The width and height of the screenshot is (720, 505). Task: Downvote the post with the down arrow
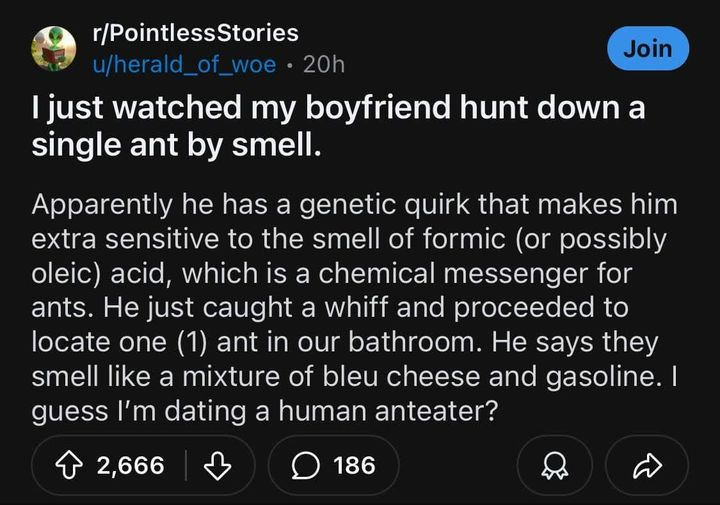(213, 465)
